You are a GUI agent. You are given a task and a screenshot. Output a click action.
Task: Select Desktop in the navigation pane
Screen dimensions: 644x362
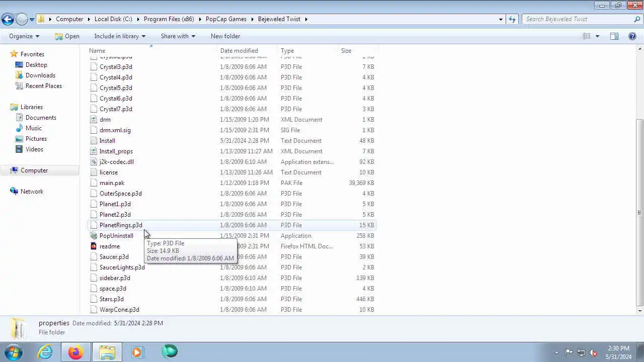[x=36, y=65]
